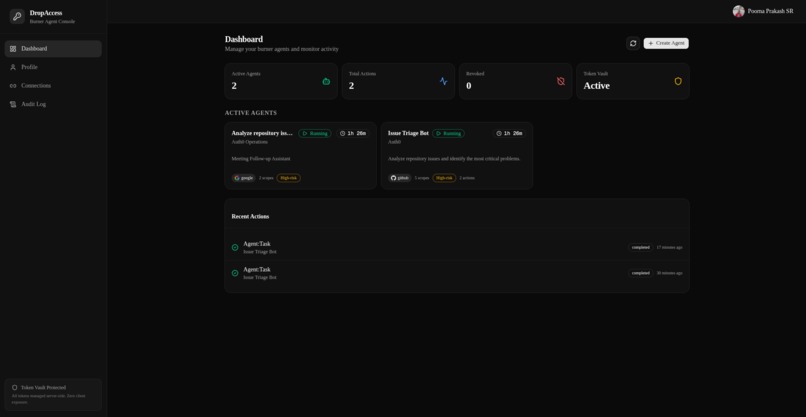
Task: Go to Connections in the sidebar
Action: coord(53,86)
